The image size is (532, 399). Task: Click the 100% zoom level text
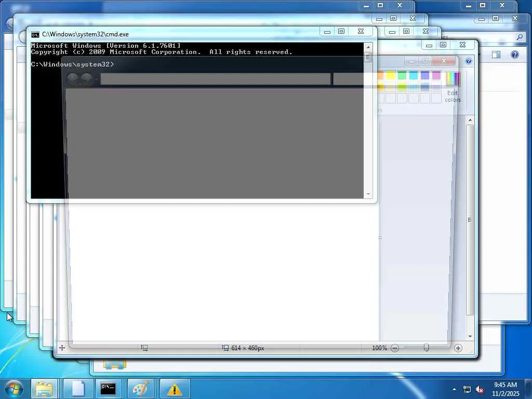tap(379, 348)
